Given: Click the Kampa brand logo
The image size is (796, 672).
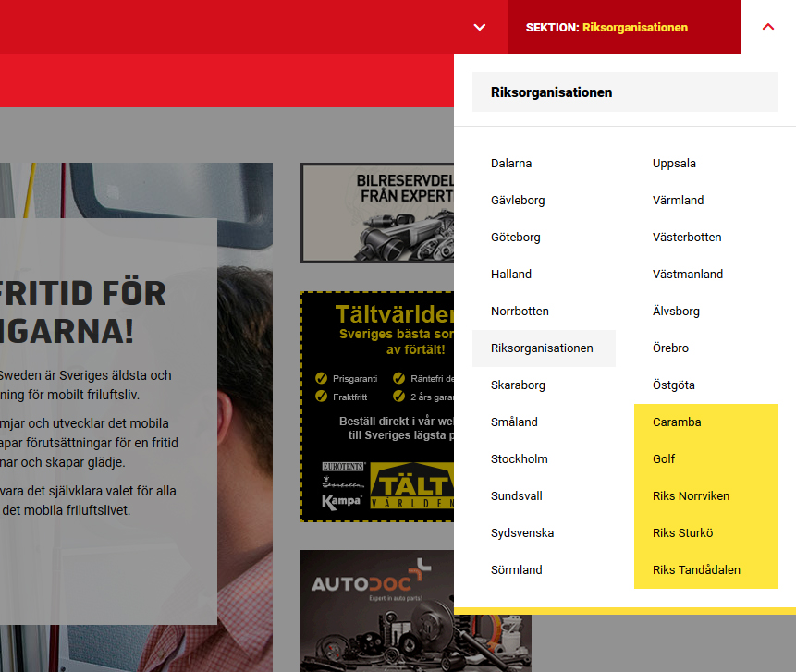Looking at the screenshot, I should coord(341,502).
